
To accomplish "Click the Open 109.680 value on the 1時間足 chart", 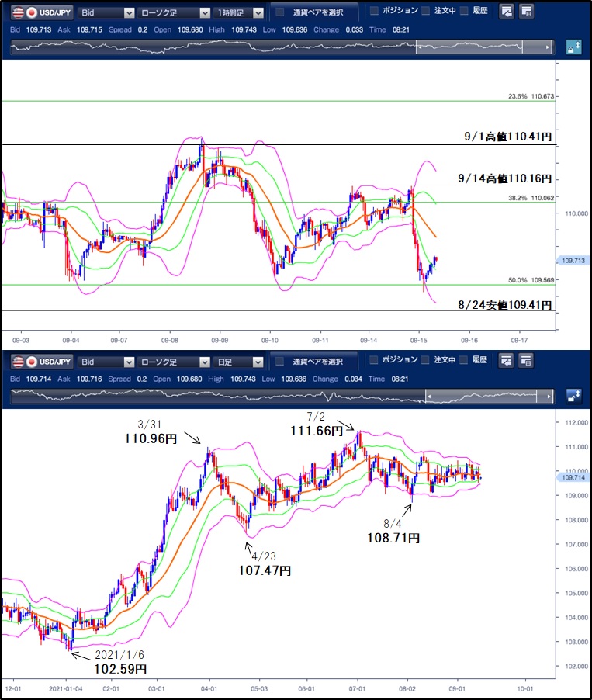I will pyautogui.click(x=190, y=30).
